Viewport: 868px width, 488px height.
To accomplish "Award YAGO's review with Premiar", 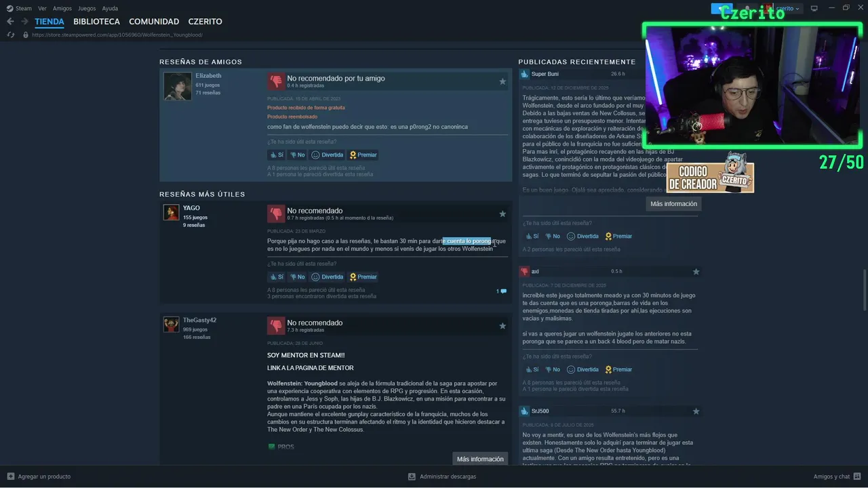I will coord(363,277).
